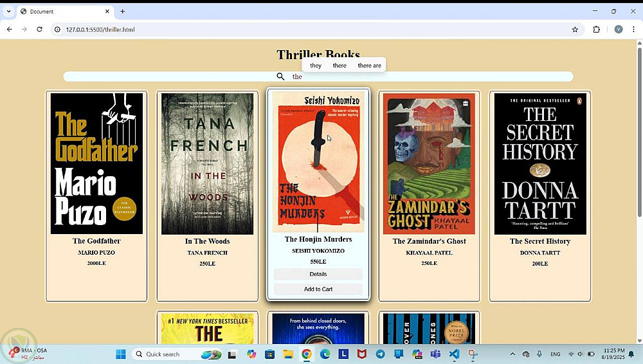The height and width of the screenshot is (364, 643).
Task: Open the volume icon in the system tray
Action: coord(580,354)
